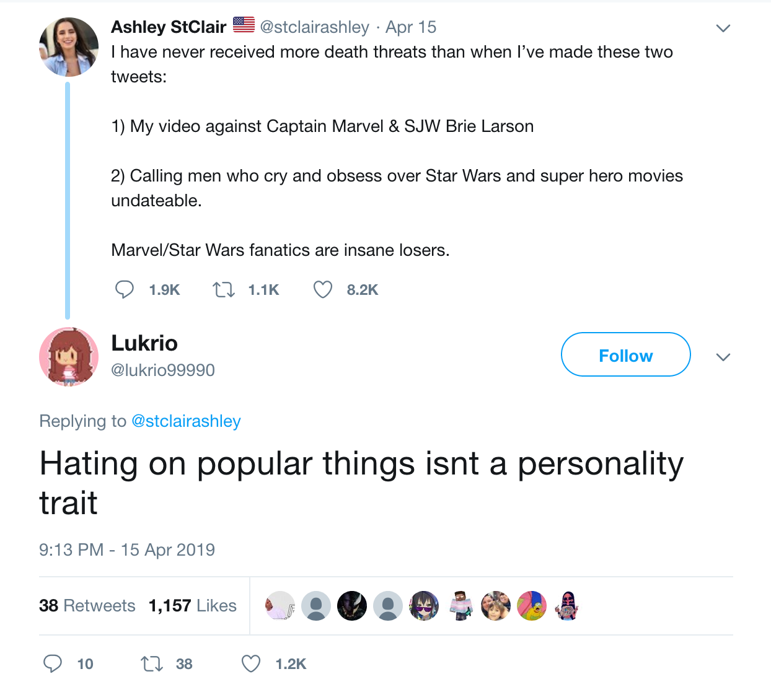This screenshot has width=771, height=700.
Task: Follow Lukrio
Action: pyautogui.click(x=625, y=354)
